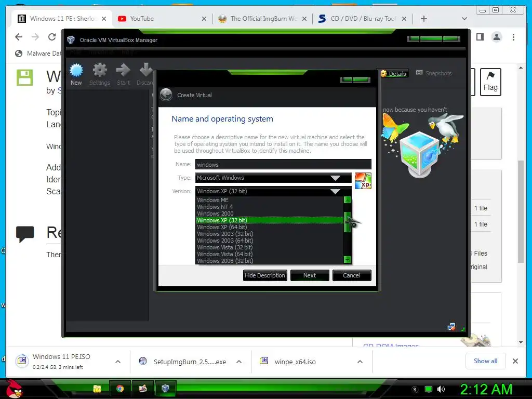The height and width of the screenshot is (399, 532).
Task: Switch to the Snapshots tab
Action: click(x=434, y=73)
